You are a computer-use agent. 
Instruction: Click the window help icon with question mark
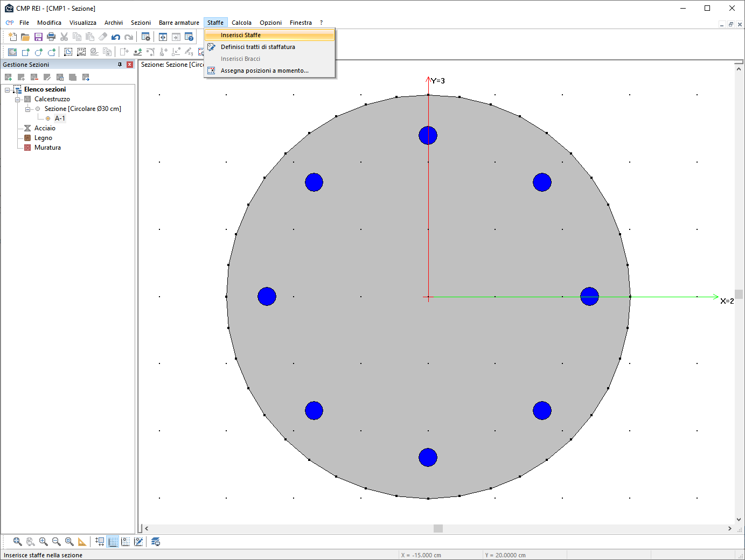coord(189,37)
